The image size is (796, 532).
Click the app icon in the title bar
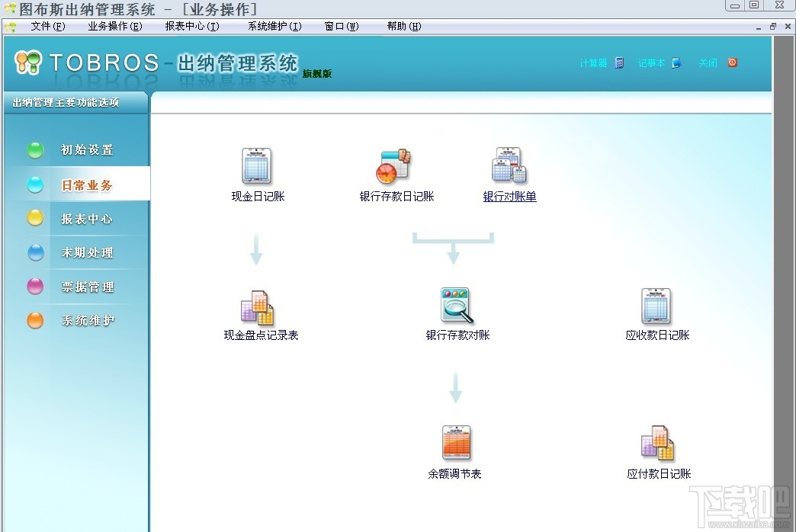[x=10, y=8]
